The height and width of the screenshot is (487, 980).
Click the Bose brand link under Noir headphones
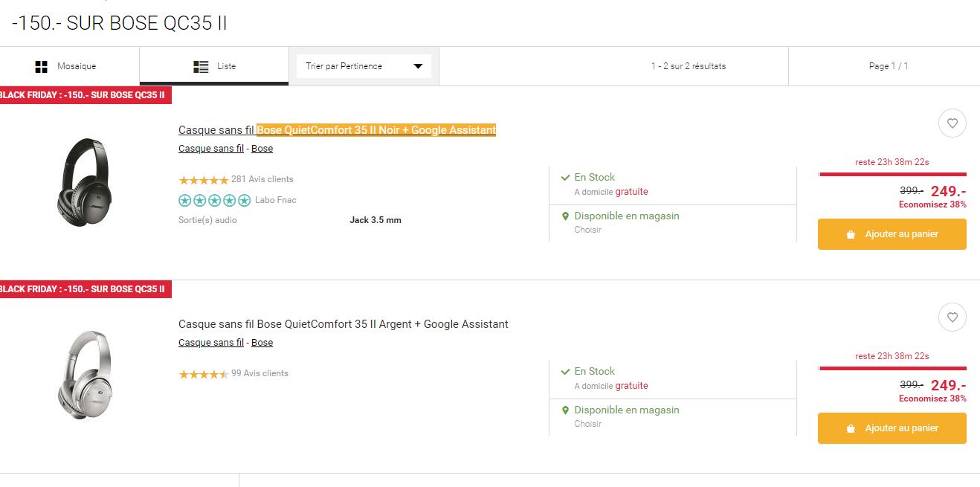pos(262,149)
